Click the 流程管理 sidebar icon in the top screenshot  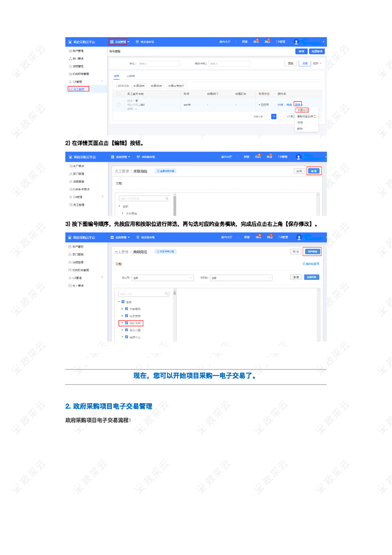point(70,66)
